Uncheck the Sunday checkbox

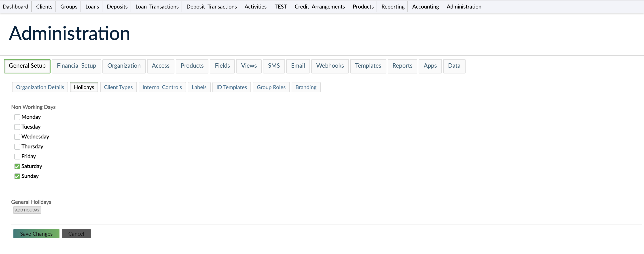(17, 176)
